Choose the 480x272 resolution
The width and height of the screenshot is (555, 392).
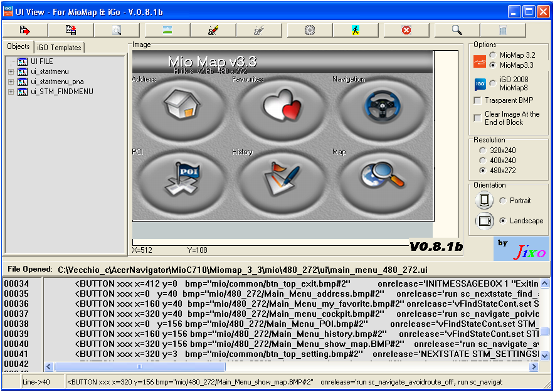(x=482, y=171)
